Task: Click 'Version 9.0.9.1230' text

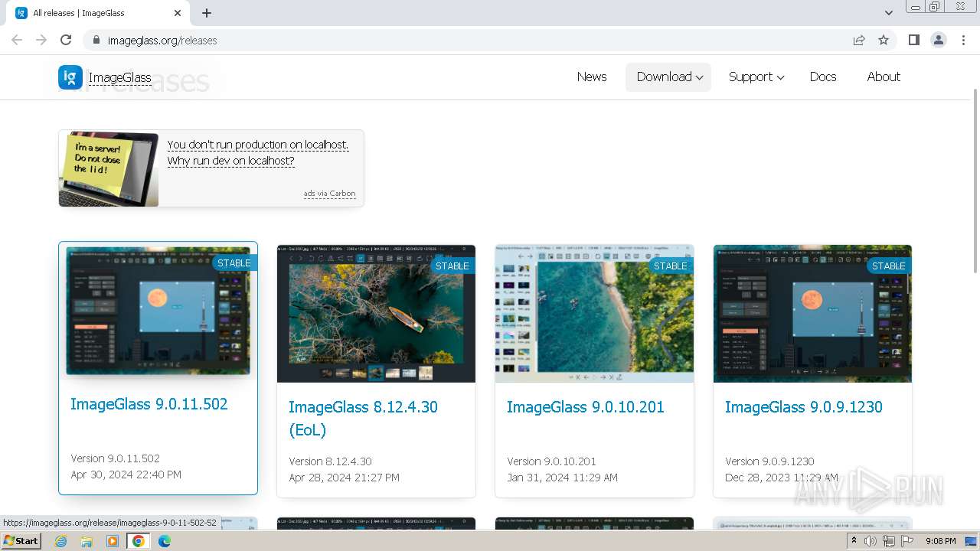Action: click(770, 461)
